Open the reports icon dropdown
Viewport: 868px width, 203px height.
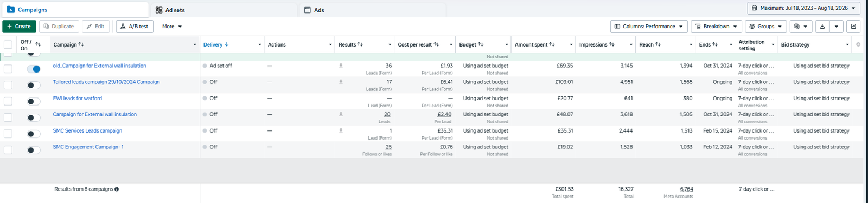(800, 26)
